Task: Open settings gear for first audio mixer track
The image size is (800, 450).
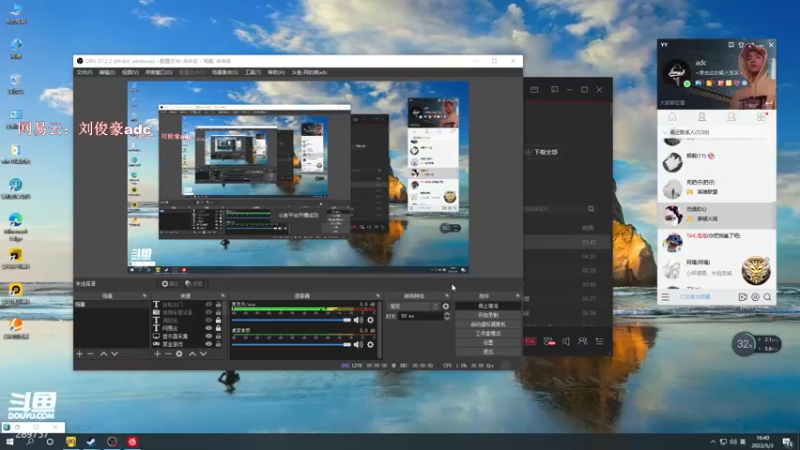Action: (370, 320)
